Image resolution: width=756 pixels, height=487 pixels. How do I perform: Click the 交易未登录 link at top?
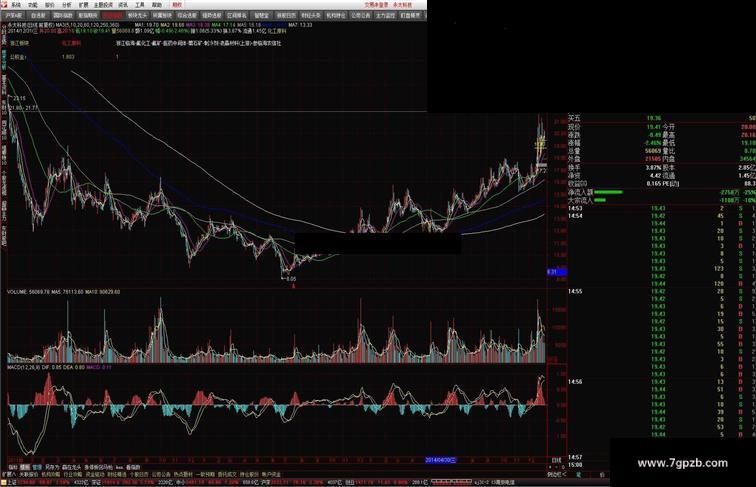[378, 5]
